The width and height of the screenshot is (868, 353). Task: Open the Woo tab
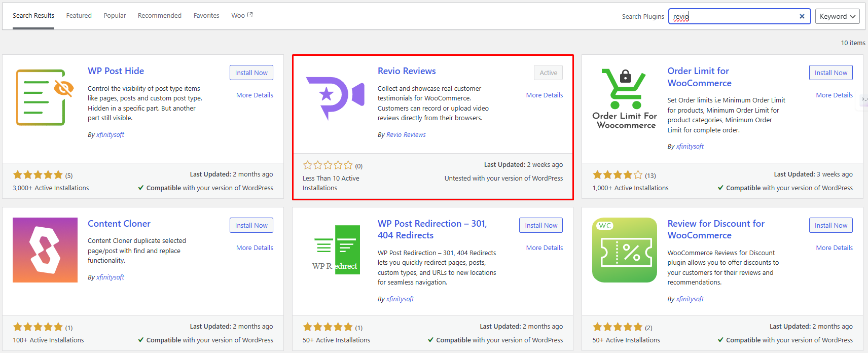[x=242, y=16]
